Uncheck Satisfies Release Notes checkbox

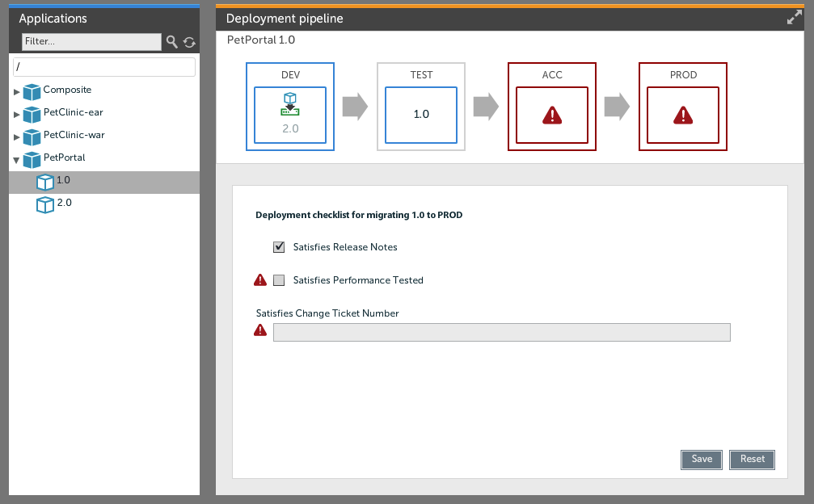coord(280,247)
